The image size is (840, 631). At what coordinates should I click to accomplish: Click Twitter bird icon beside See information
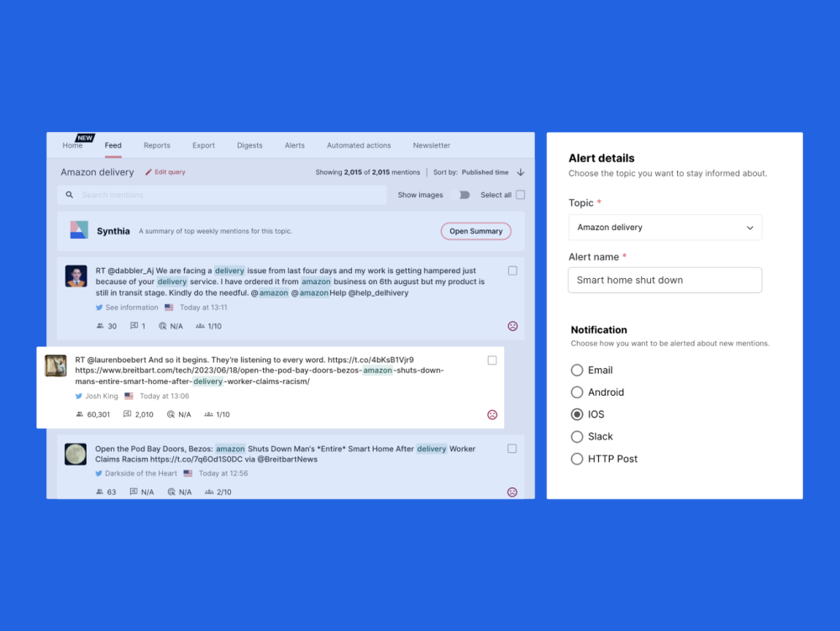click(x=99, y=308)
